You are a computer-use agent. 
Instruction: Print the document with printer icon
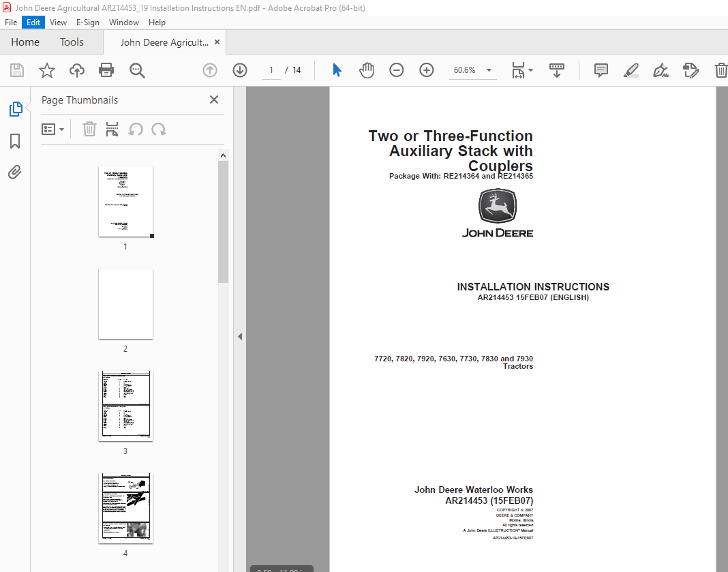(x=106, y=70)
